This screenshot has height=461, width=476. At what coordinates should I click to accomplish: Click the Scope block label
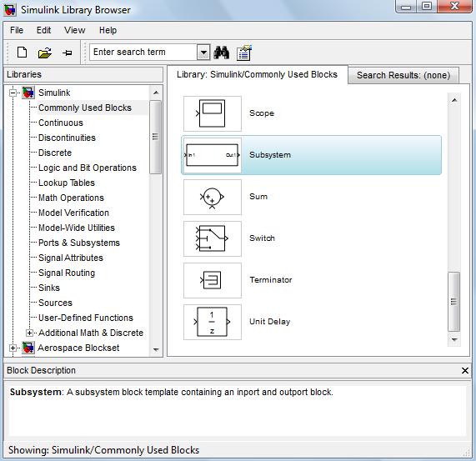(262, 113)
